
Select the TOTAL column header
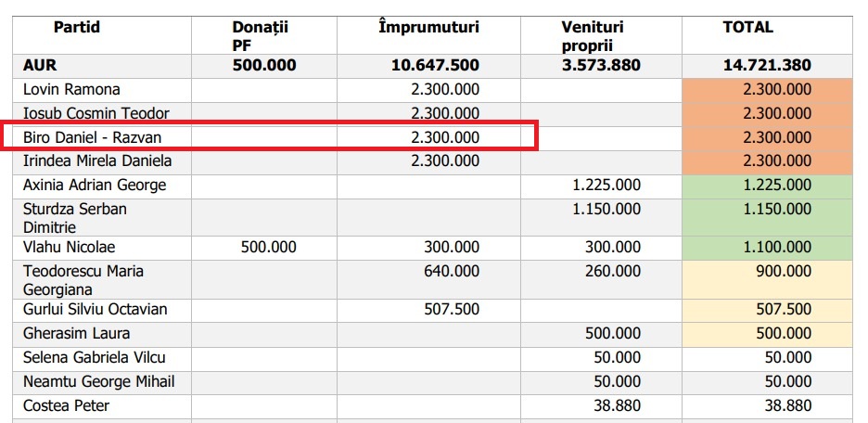747,28
